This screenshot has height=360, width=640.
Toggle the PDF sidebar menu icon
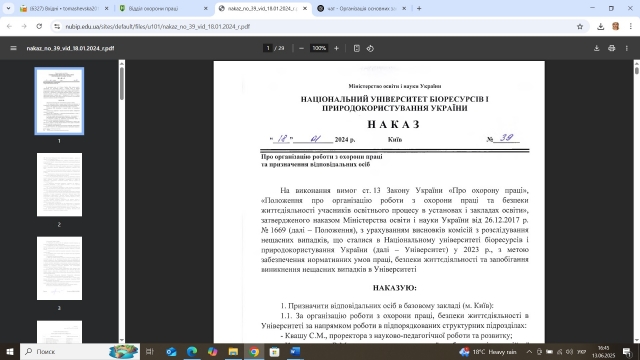coord(13,48)
